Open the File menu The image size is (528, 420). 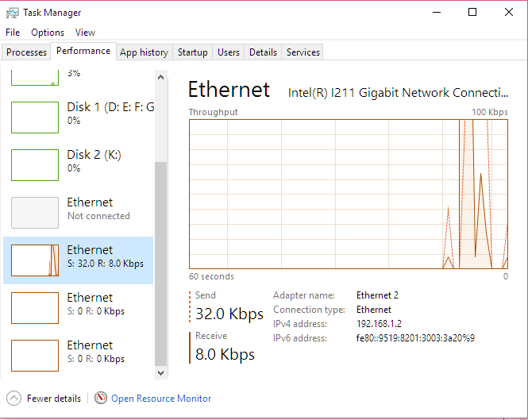coord(13,33)
